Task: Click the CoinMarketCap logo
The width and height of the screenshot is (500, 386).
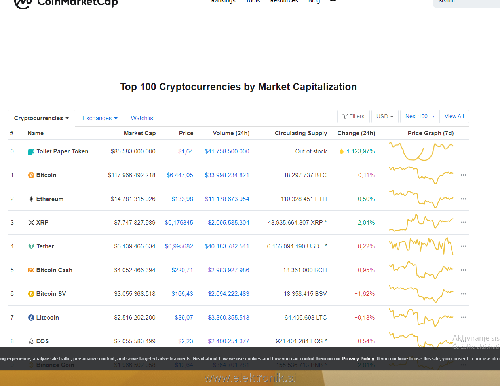Action: pyautogui.click(x=66, y=3)
